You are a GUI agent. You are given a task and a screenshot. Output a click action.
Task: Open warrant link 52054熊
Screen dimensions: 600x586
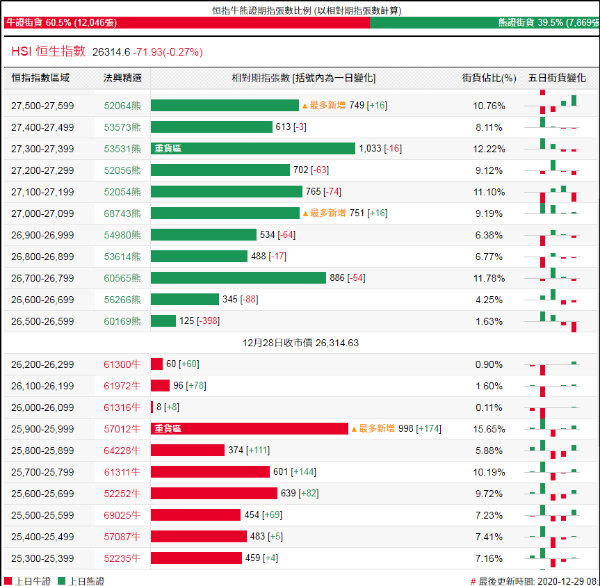pyautogui.click(x=122, y=192)
